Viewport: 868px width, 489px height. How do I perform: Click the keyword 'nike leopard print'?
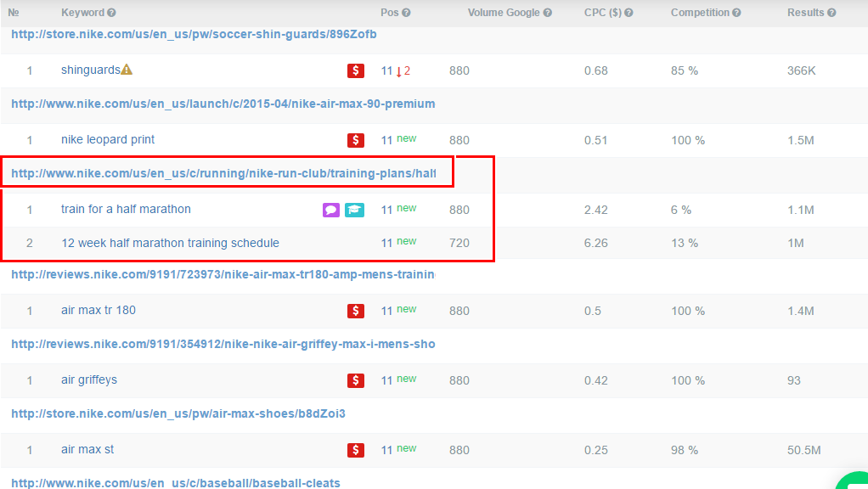[x=108, y=140]
